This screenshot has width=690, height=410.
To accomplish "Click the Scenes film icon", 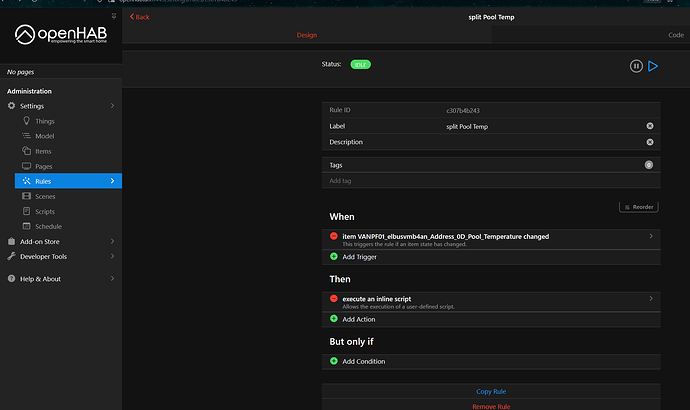I will click(x=26, y=196).
